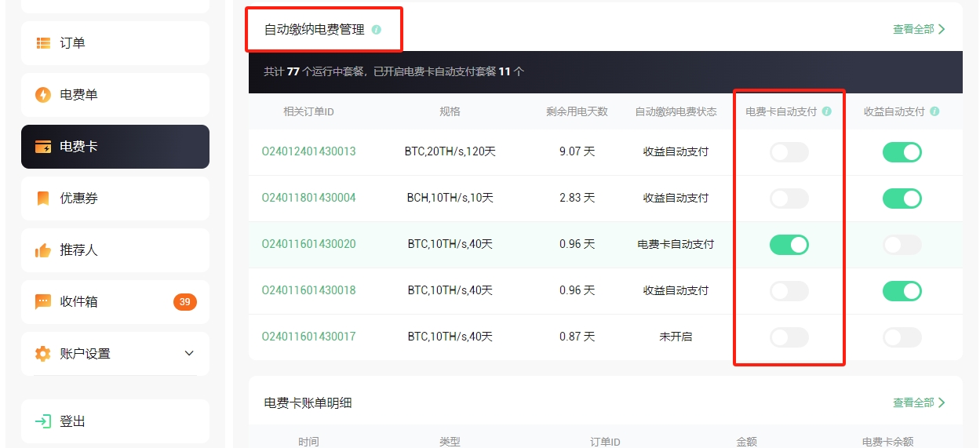Image resolution: width=980 pixels, height=448 pixels.
Task: Click the 规格 column header
Action: pos(450,111)
